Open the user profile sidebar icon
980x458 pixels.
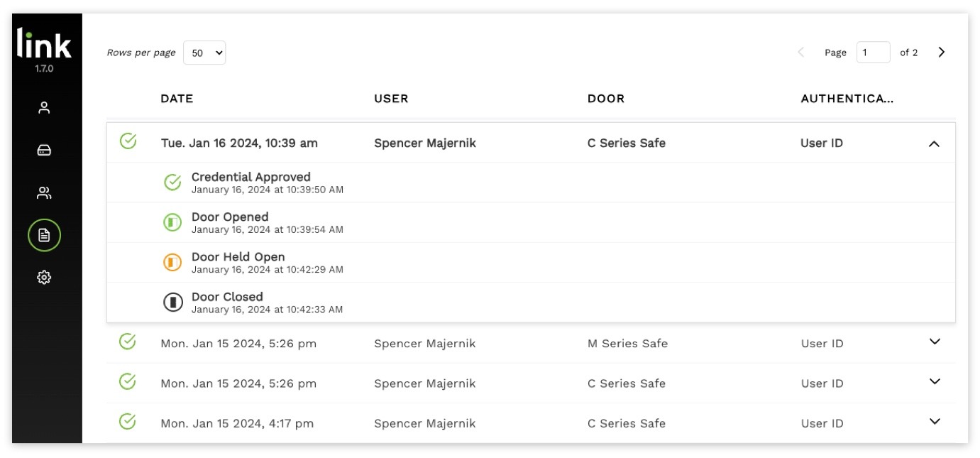tap(44, 108)
